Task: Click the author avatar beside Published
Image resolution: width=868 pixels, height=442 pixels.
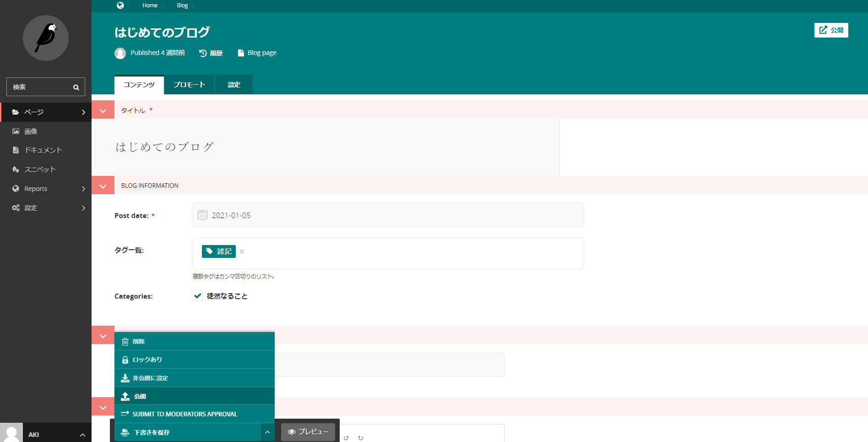Action: pyautogui.click(x=120, y=53)
